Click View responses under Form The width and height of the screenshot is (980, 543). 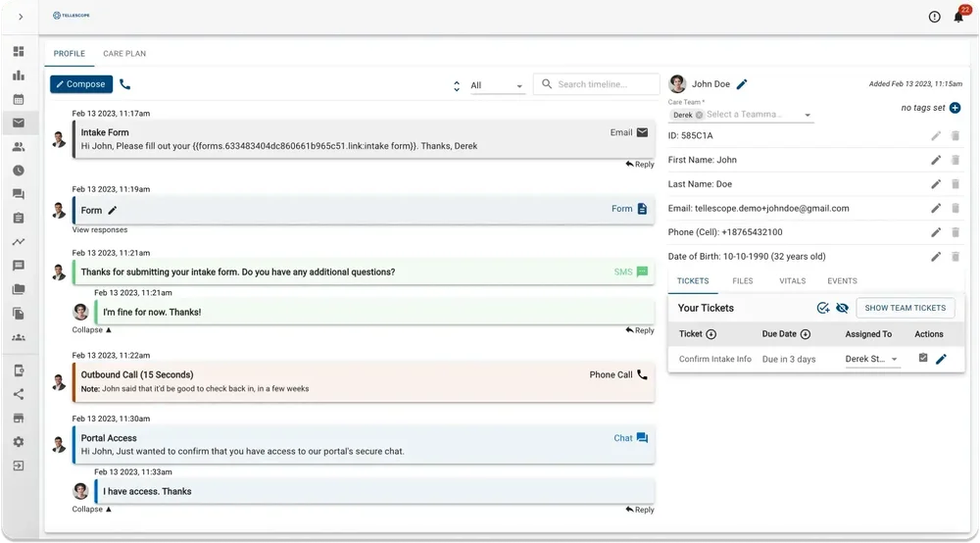[99, 230]
